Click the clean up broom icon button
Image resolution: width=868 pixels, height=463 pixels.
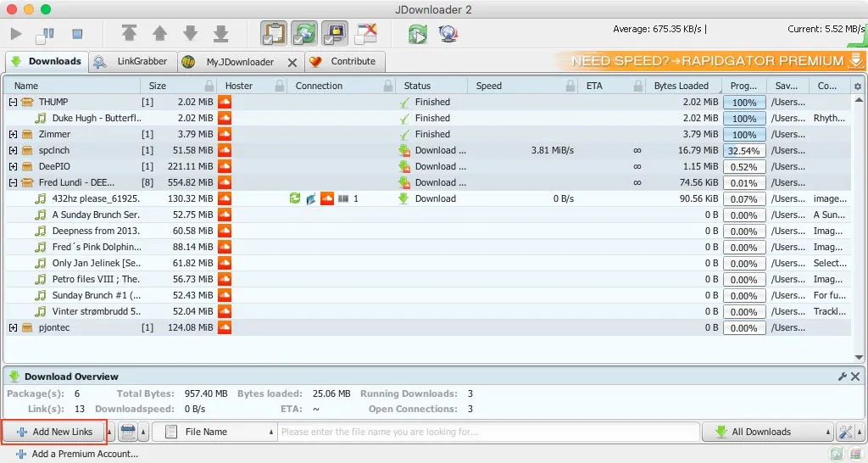pyautogui.click(x=128, y=432)
